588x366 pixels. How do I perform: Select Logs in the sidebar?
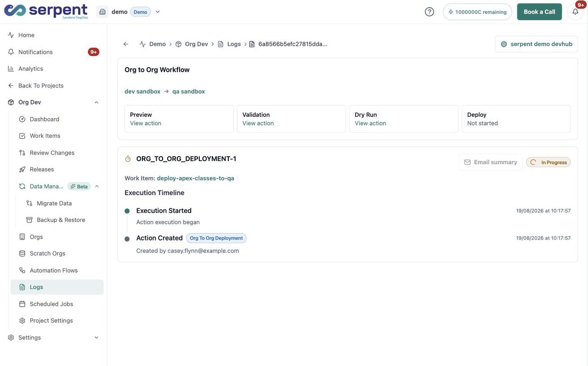tap(57, 287)
